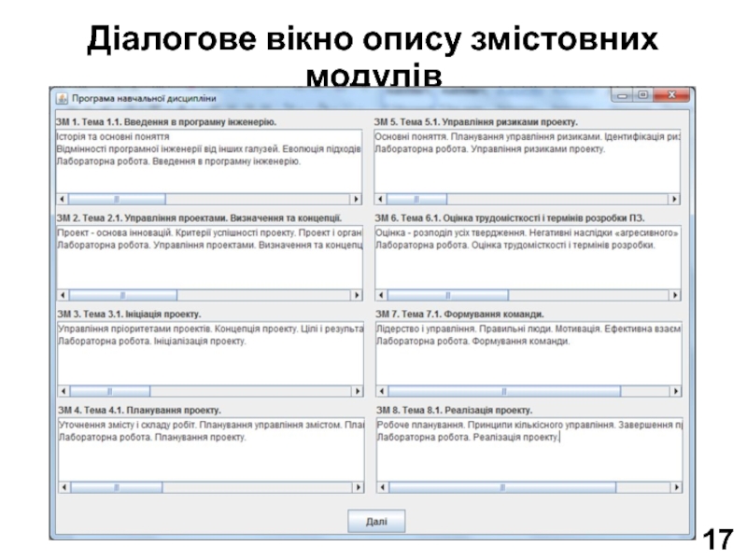Minimize the program window
Viewport: 747px width, 560px height.
coord(624,95)
